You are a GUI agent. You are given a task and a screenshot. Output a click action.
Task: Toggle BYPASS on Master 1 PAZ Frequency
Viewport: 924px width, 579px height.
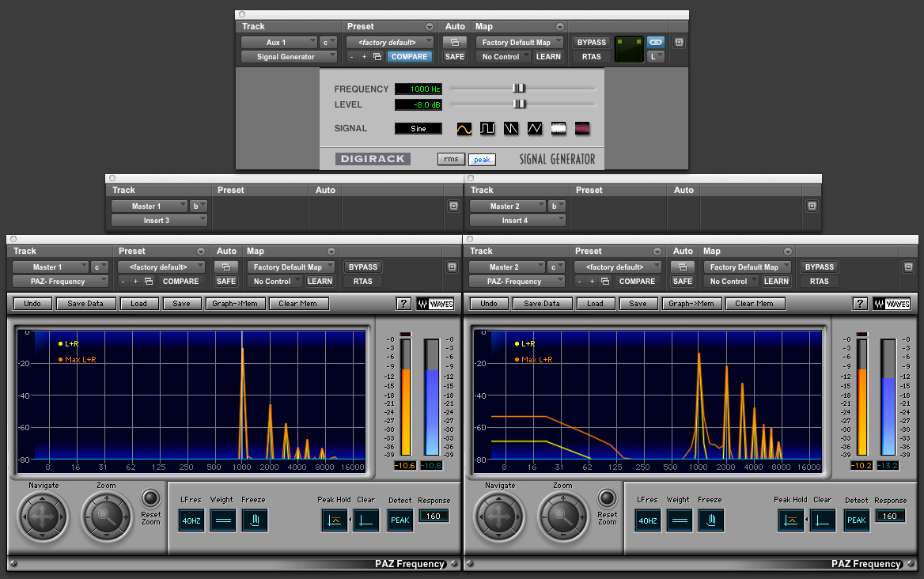point(363,267)
